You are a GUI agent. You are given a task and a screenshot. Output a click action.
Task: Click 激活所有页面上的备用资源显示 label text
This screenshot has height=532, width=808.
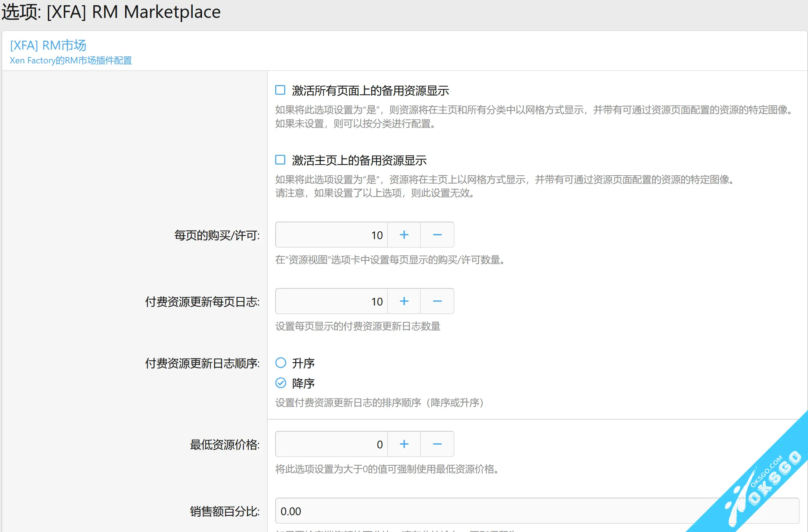coord(370,91)
